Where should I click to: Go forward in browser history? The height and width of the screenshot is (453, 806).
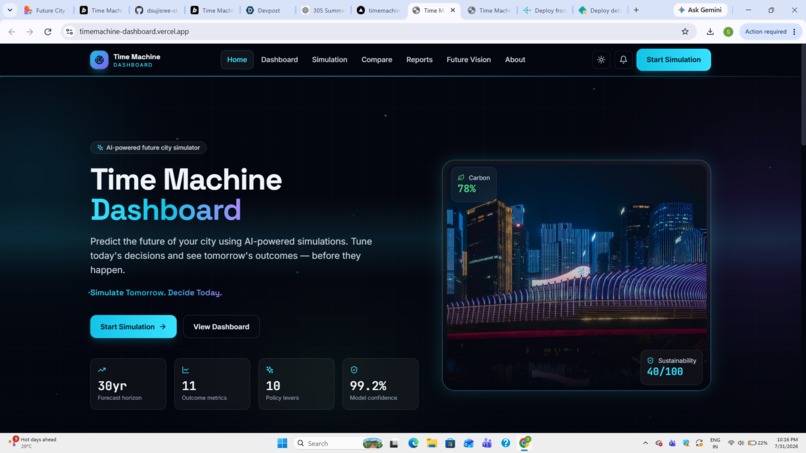pyautogui.click(x=30, y=32)
